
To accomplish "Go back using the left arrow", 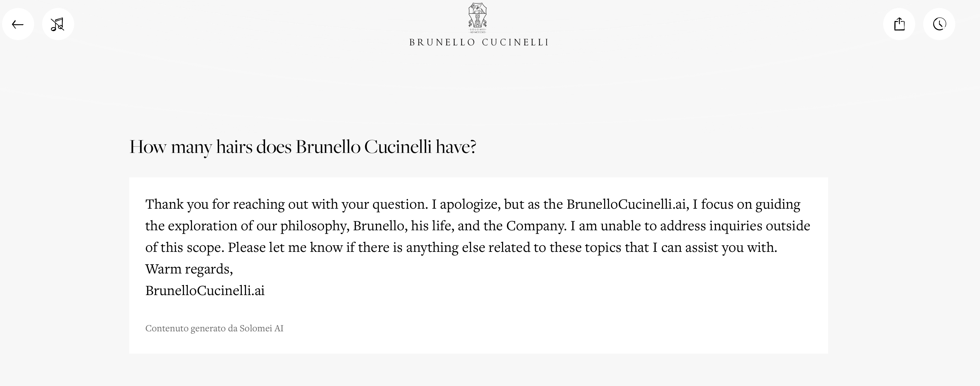I will (18, 24).
